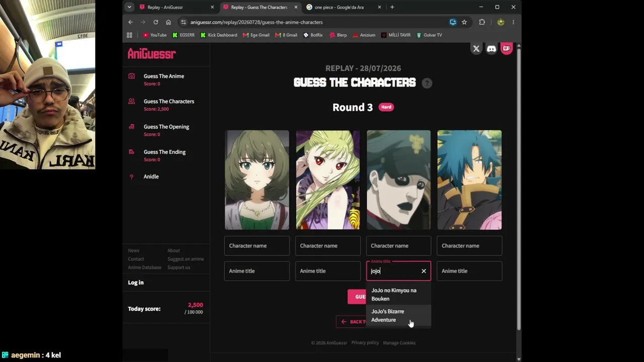Click the blue-haired character image
644x362 pixels.
(469, 180)
